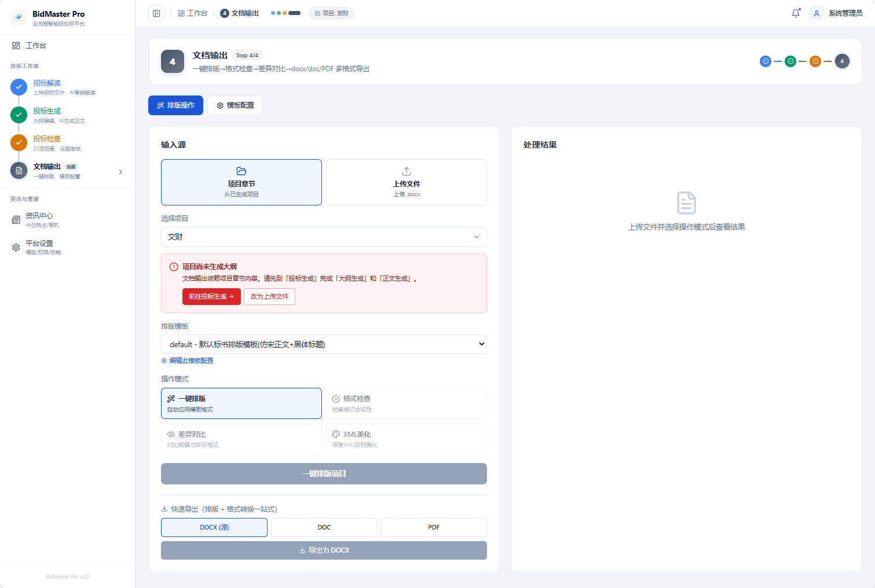The height and width of the screenshot is (588, 875).
Task: Select the 项目章节 input source
Action: (241, 182)
